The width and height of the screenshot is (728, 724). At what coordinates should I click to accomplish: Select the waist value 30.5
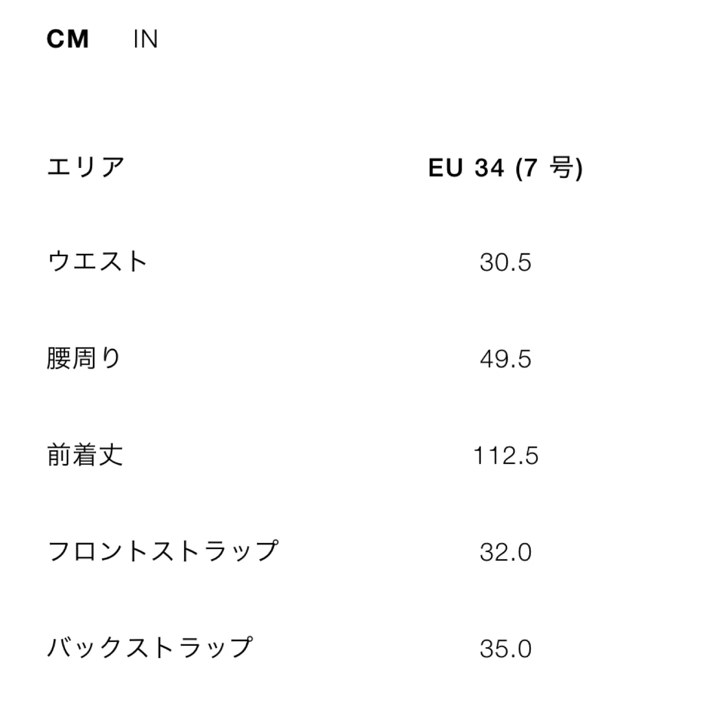point(505,262)
